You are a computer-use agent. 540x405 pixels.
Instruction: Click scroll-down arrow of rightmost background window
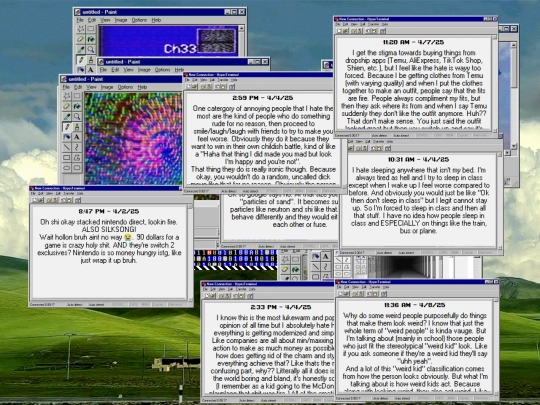click(513, 146)
